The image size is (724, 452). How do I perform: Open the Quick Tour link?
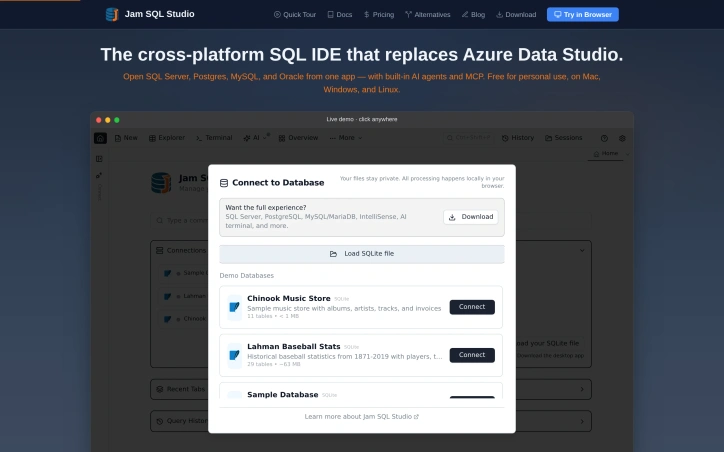295,15
